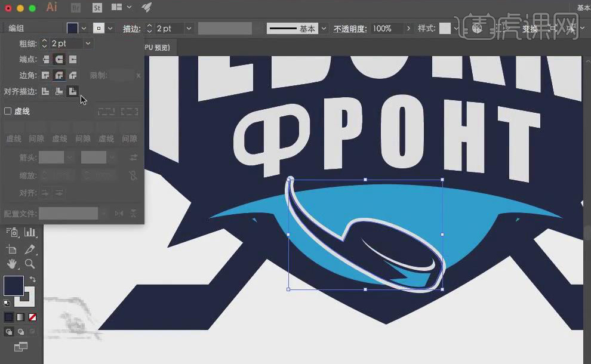This screenshot has width=591, height=364.
Task: Select the miter join corner option
Action: [45, 75]
